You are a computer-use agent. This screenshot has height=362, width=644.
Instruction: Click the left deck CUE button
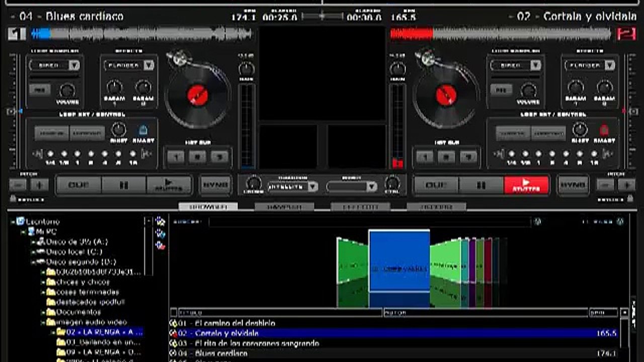(x=78, y=185)
